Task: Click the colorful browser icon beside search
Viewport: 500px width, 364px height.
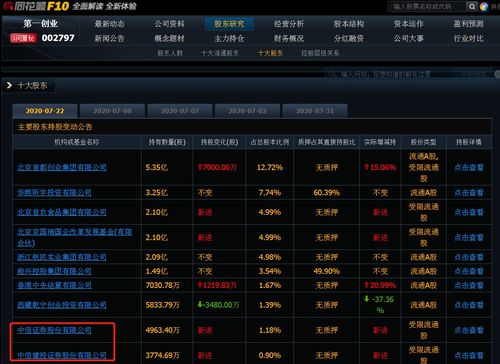Action: (x=484, y=6)
